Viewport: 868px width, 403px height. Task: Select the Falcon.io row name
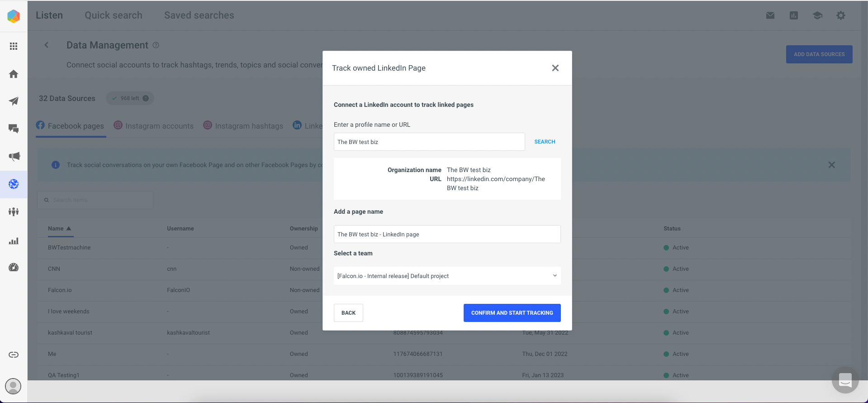[x=60, y=290]
